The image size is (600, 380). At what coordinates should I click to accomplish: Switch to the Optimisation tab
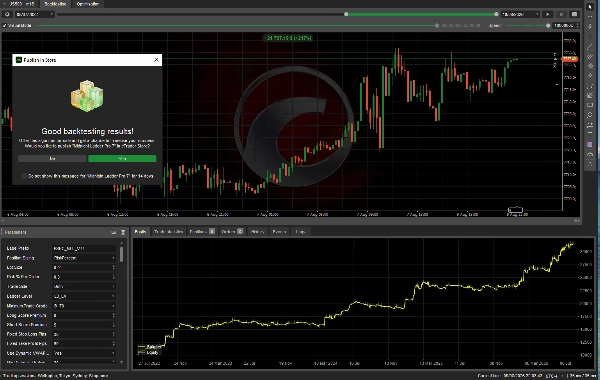pyautogui.click(x=88, y=4)
